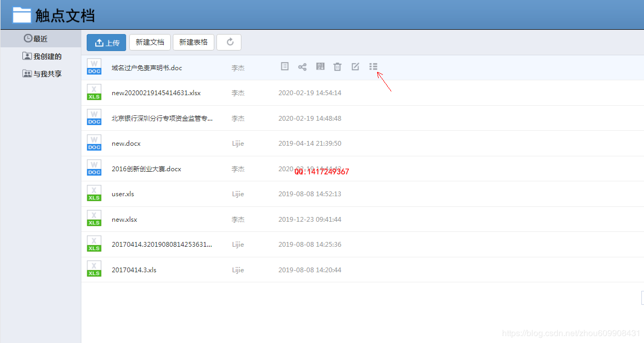Click the XLS icon for user.xls
Viewport: 644px width, 343px height.
click(94, 194)
